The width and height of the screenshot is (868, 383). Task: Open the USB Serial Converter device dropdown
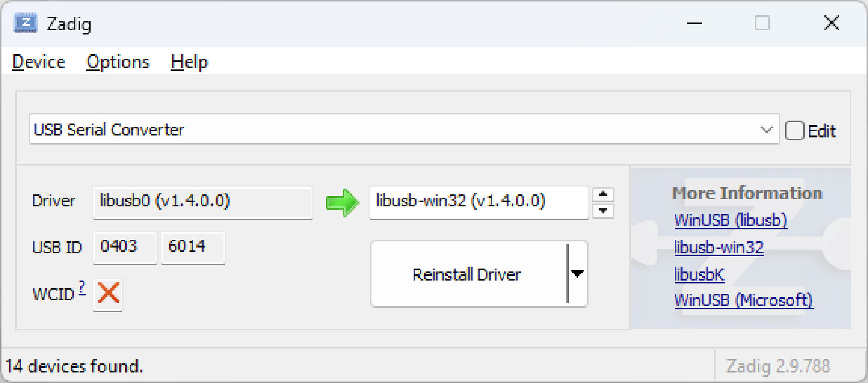pyautogui.click(x=404, y=129)
